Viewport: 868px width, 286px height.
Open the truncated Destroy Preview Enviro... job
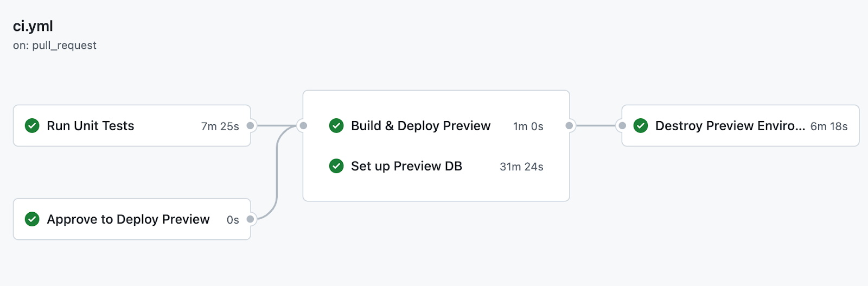(730, 126)
